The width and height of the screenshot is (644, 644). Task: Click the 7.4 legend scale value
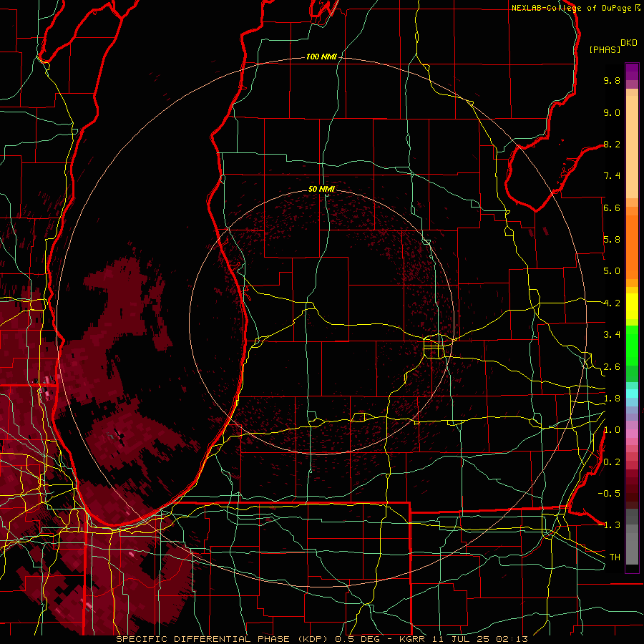612,176
